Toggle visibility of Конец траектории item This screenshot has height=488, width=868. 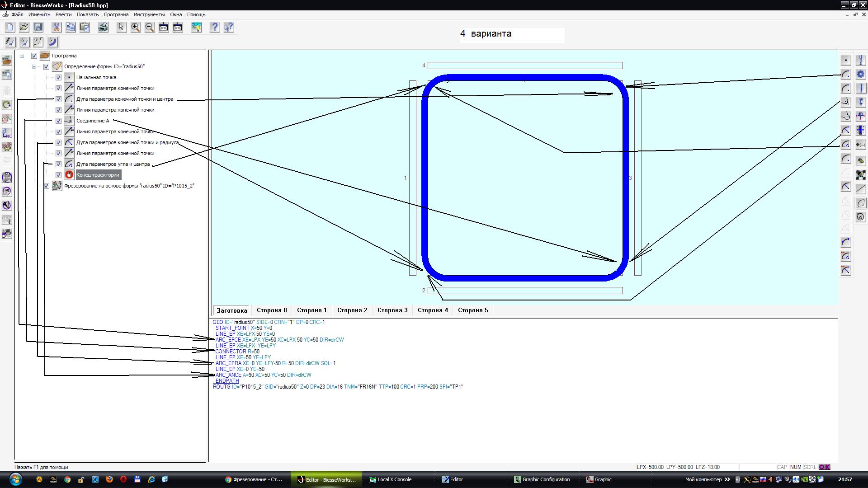coord(59,174)
